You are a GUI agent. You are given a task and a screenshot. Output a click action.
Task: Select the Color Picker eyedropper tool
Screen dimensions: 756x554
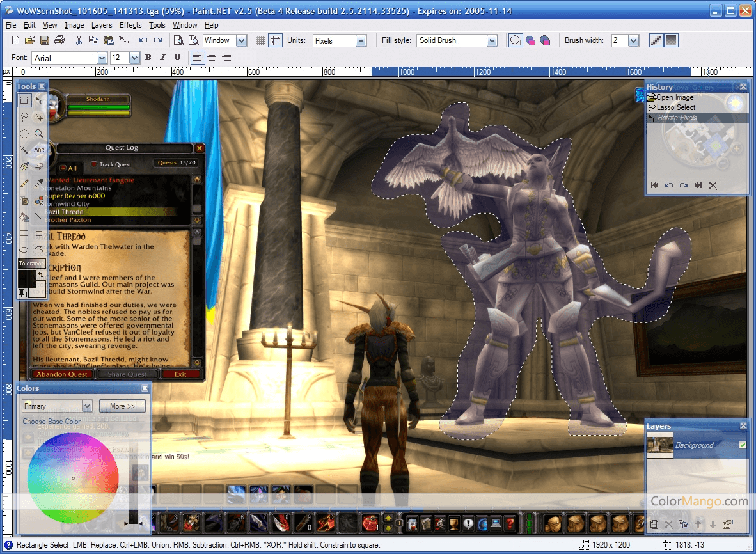40,184
